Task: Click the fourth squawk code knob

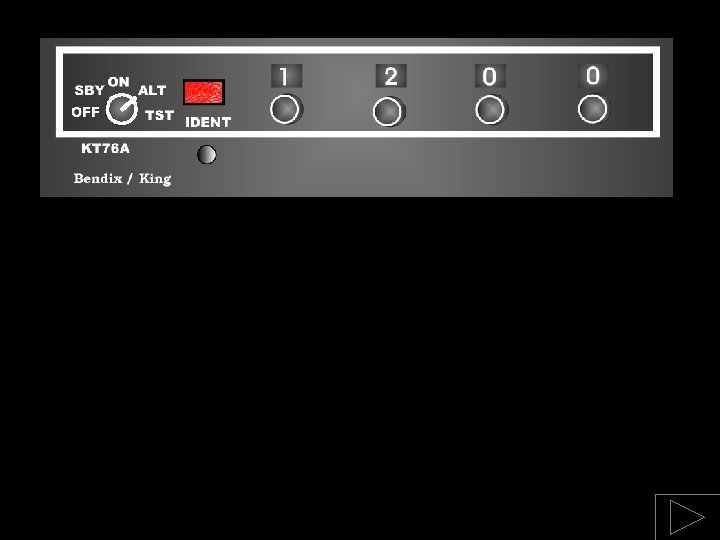Action: pos(593,109)
